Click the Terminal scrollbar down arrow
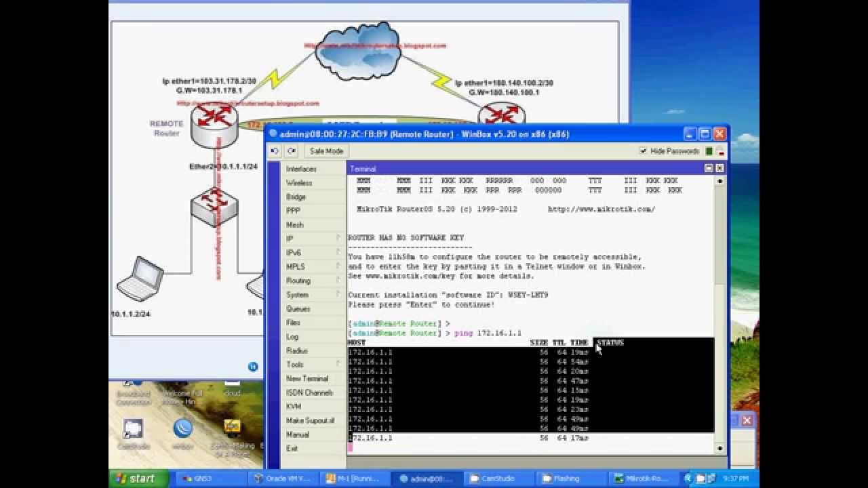Image resolution: width=868 pixels, height=488 pixels. click(719, 448)
